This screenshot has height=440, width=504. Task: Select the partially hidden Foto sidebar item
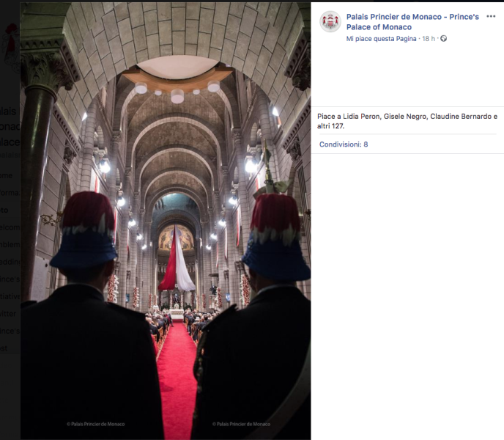click(x=4, y=210)
